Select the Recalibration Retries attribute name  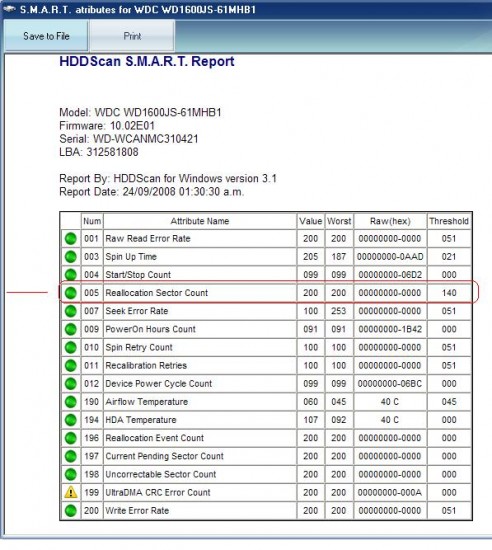pyautogui.click(x=146, y=365)
